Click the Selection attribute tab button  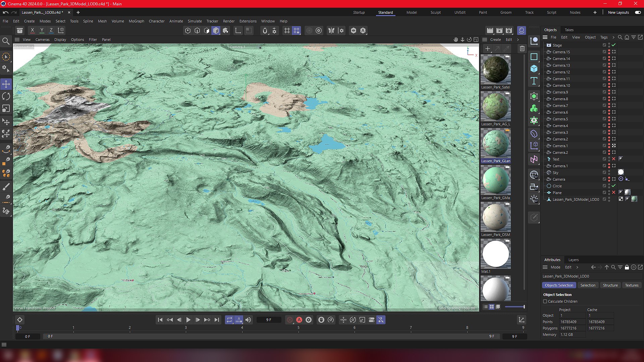[x=588, y=285]
